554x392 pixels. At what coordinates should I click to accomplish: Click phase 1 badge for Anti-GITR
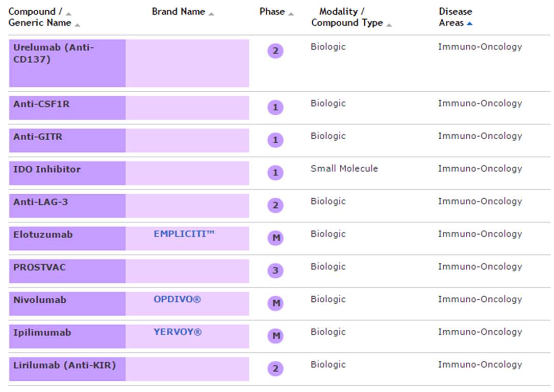(x=275, y=140)
